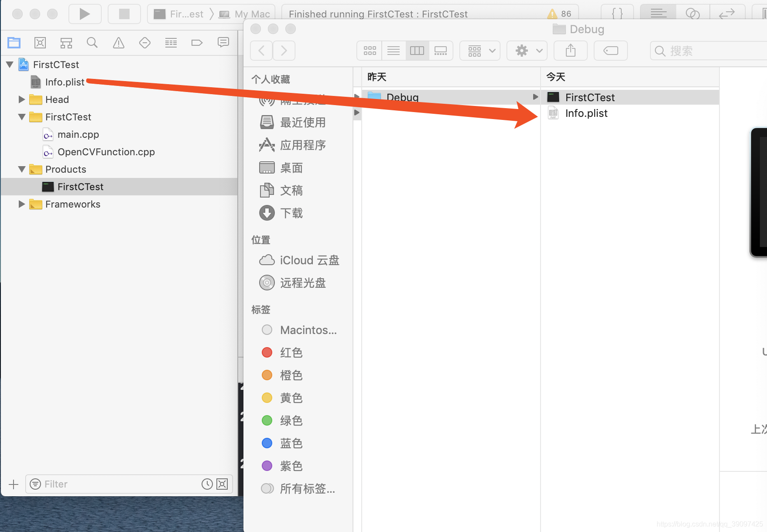Open the Finder action gear menu
Image resolution: width=767 pixels, height=532 pixels.
click(527, 51)
